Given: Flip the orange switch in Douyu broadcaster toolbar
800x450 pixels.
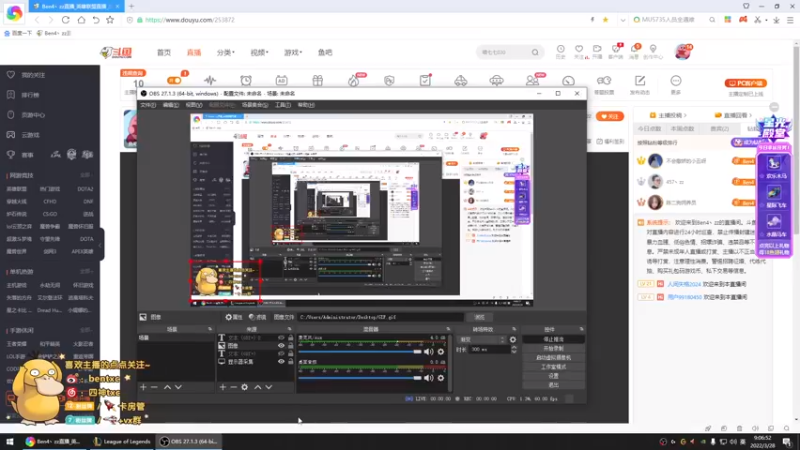Looking at the screenshot, I should coord(174,81).
